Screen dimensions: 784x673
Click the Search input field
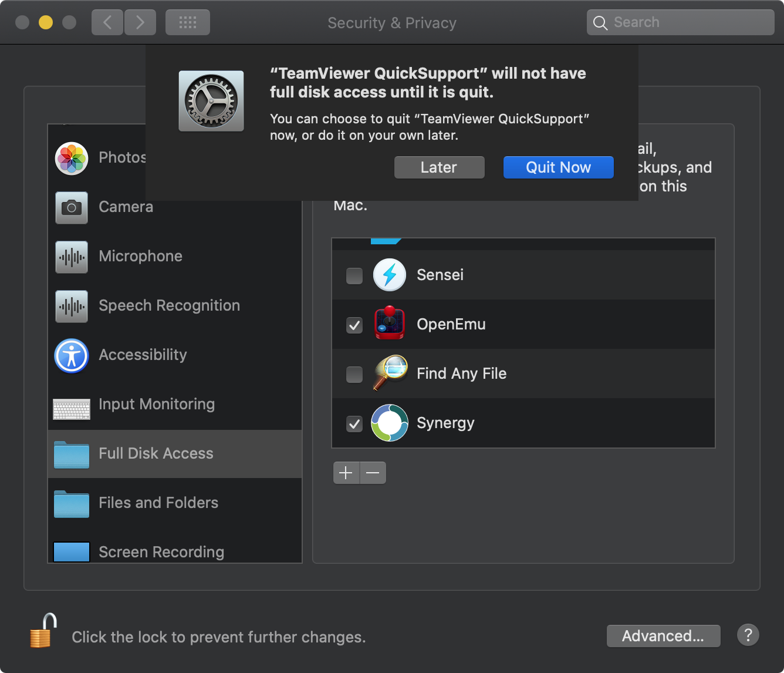pos(681,22)
